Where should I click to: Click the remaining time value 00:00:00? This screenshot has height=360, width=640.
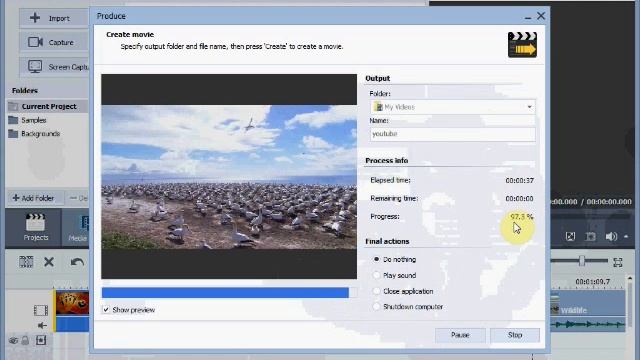tap(519, 198)
